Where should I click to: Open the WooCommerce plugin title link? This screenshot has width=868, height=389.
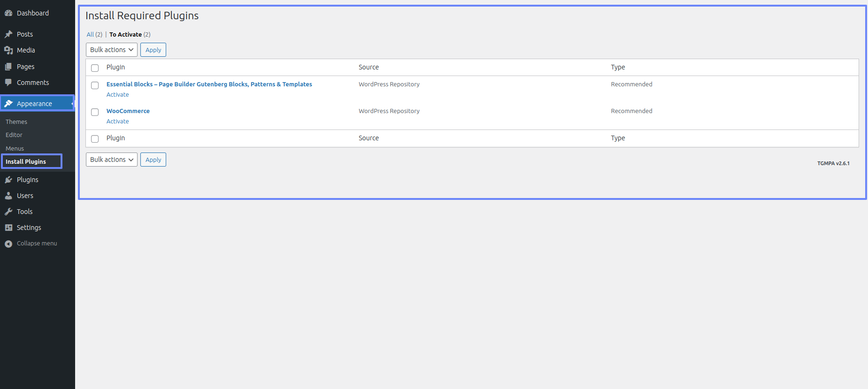click(128, 111)
